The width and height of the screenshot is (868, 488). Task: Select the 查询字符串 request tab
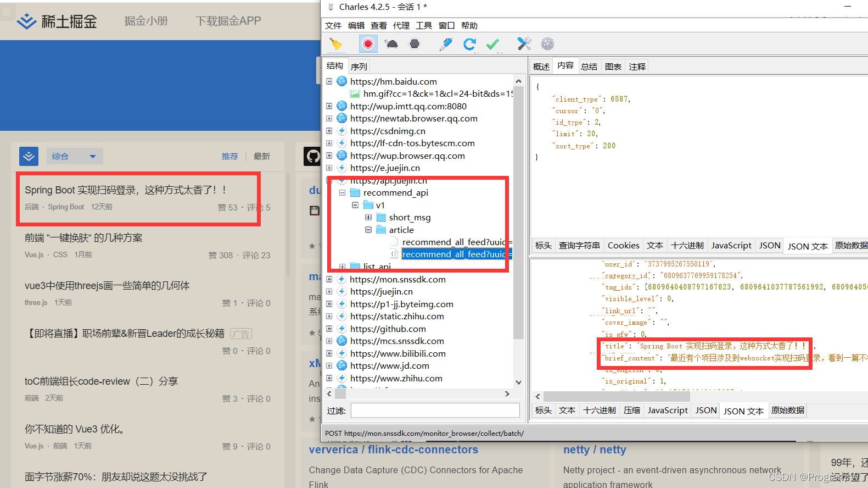pos(579,246)
